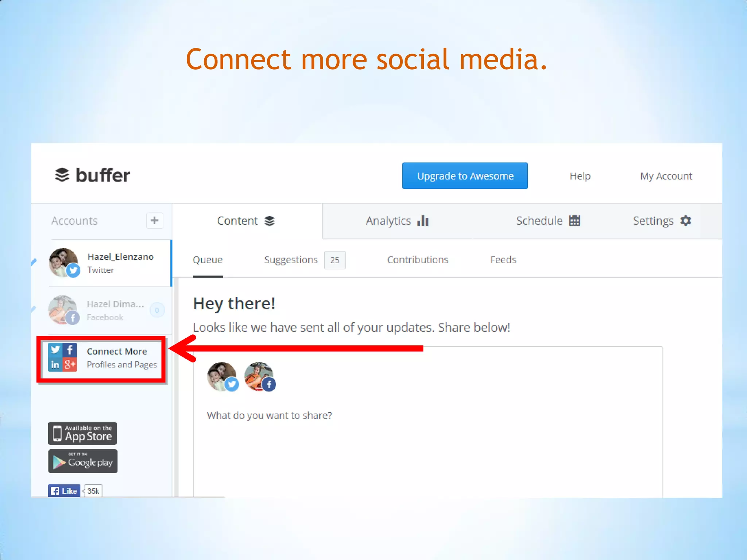
Task: Switch to the Settings tab
Action: coord(662,221)
